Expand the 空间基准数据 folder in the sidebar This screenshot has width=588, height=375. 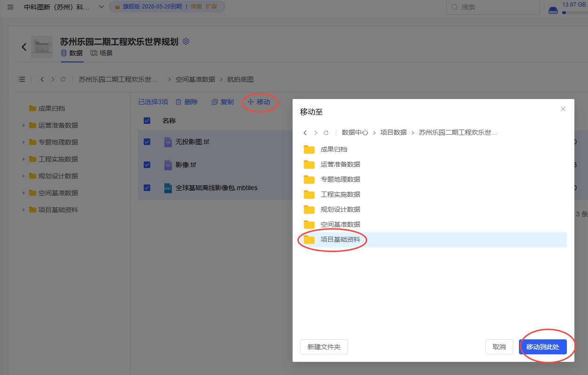[23, 193]
